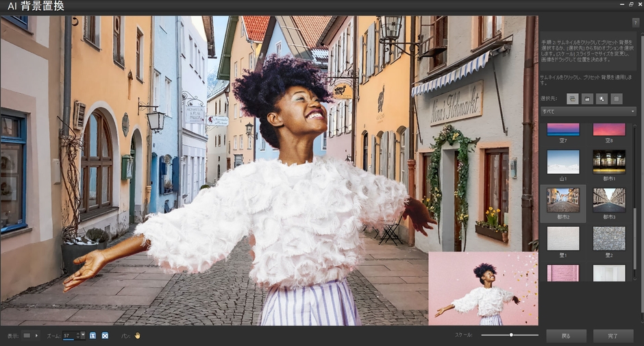Open the zoom level dropdown arrow
Screen dimensions: 644x346
(83, 336)
